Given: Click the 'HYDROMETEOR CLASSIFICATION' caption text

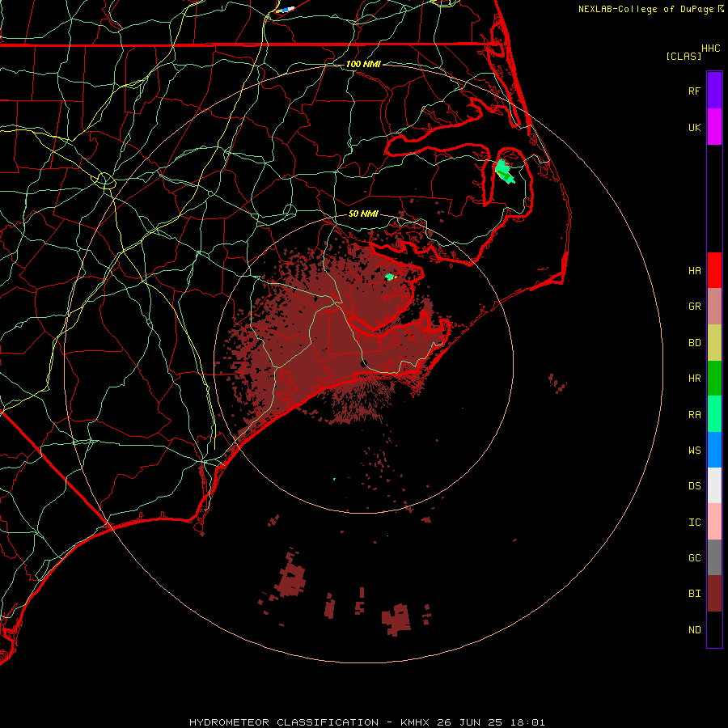Looking at the screenshot, I should pyautogui.click(x=284, y=722).
